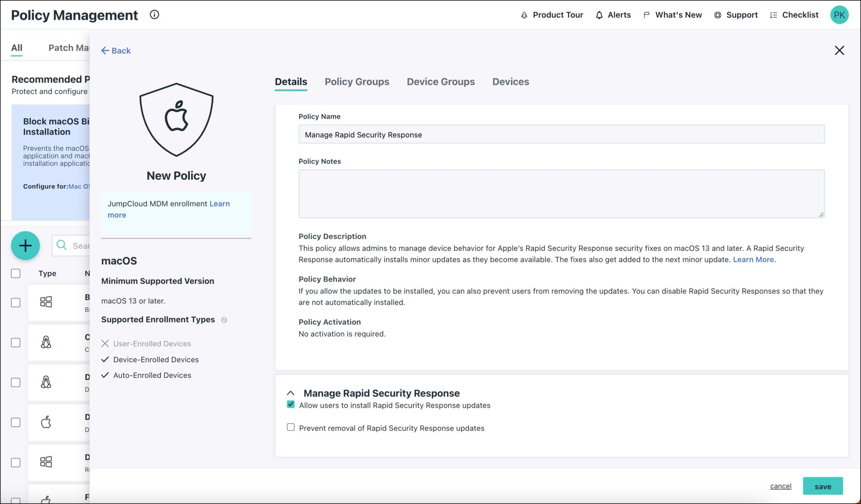
Task: Open the PK profile avatar
Action: point(840,15)
